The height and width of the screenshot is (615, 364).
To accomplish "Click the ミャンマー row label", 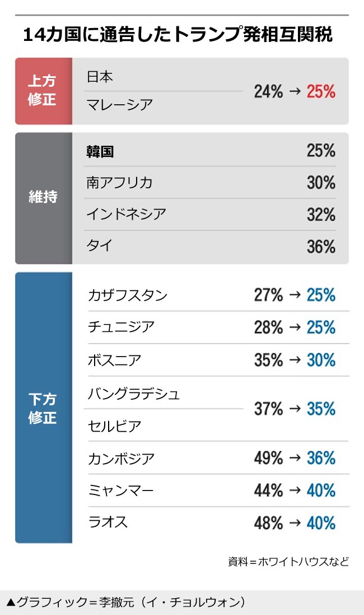I will click(x=120, y=491).
